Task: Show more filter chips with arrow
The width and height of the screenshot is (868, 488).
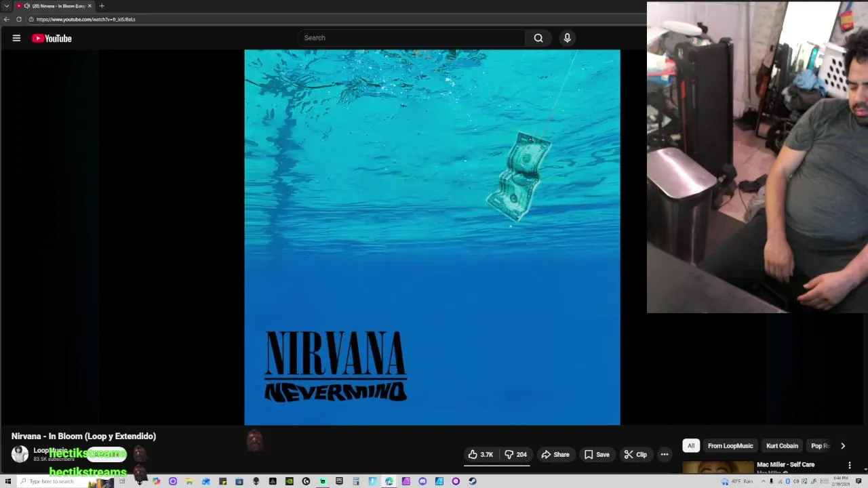Action: [842, 445]
